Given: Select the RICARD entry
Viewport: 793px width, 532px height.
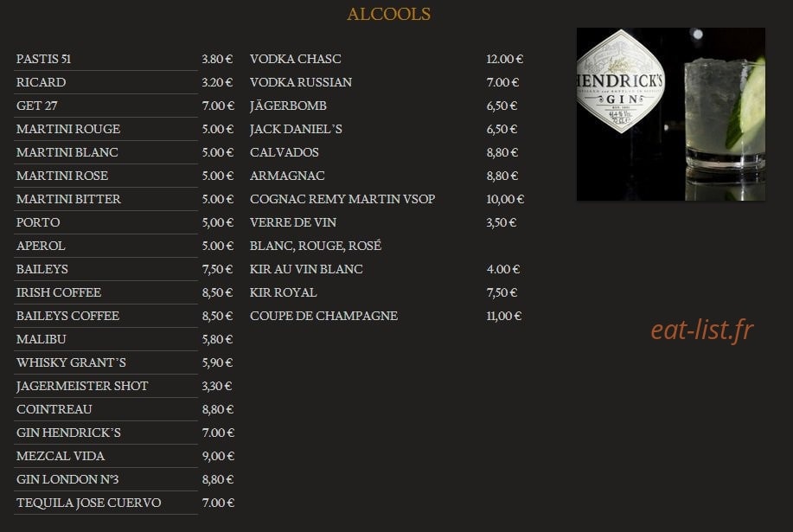Looking at the screenshot, I should click(41, 82).
